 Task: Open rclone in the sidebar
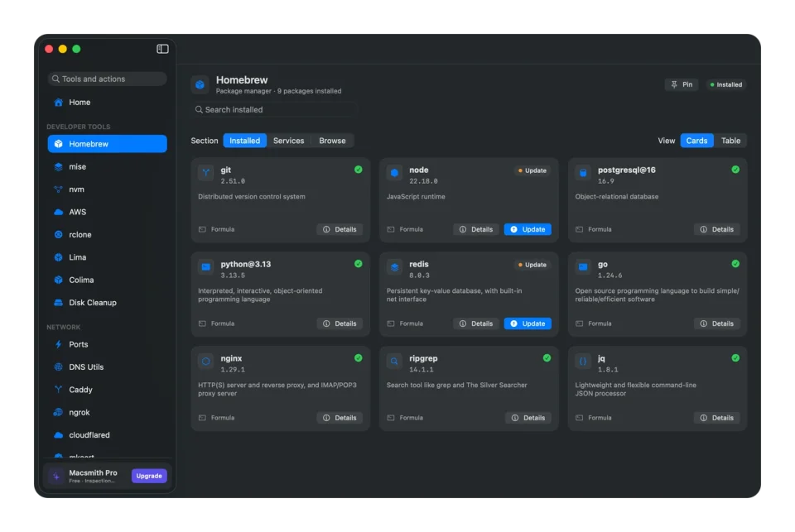tap(107, 235)
